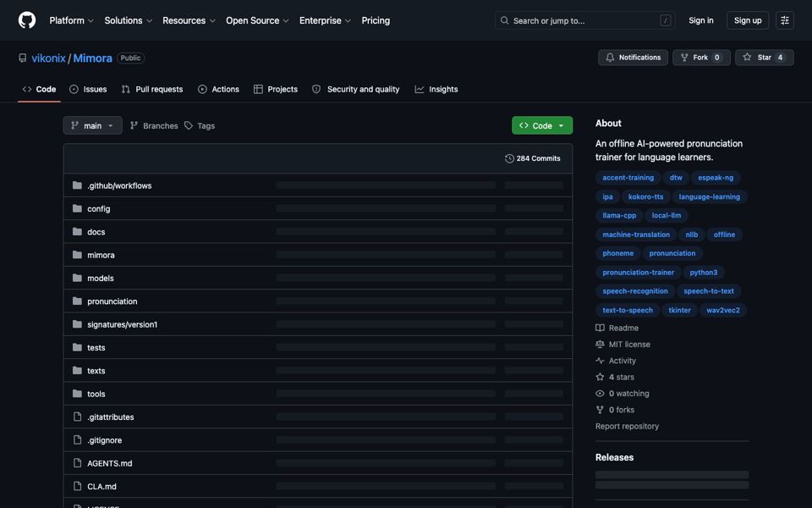Click the folder icon for docs

[x=77, y=232]
